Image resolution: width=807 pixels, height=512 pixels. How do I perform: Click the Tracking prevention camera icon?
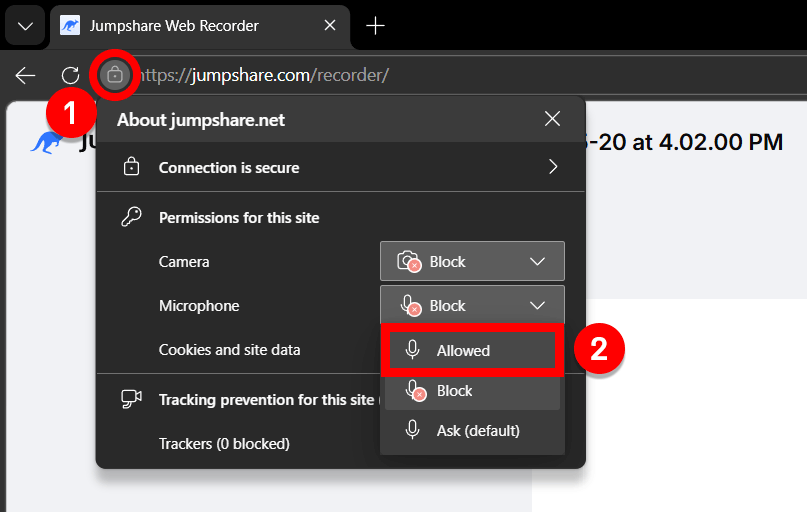tap(131, 399)
